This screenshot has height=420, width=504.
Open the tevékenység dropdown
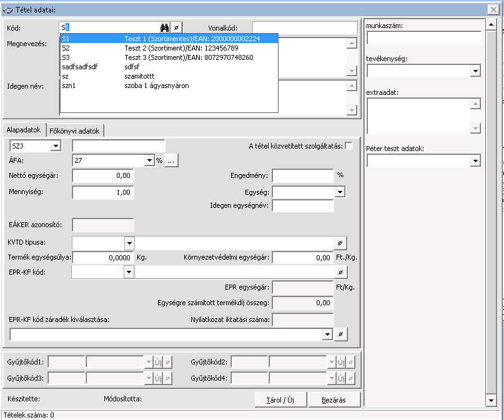[475, 71]
